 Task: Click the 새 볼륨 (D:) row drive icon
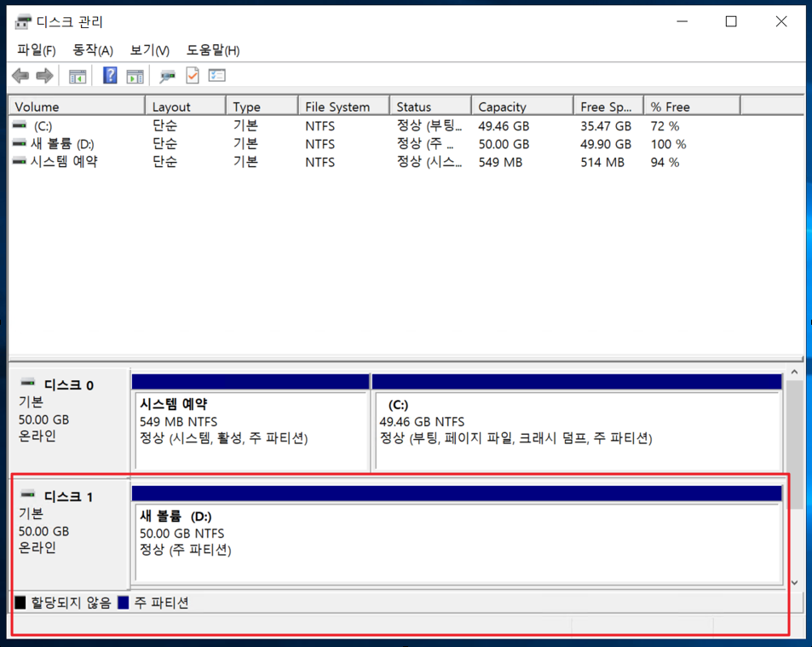click(20, 143)
